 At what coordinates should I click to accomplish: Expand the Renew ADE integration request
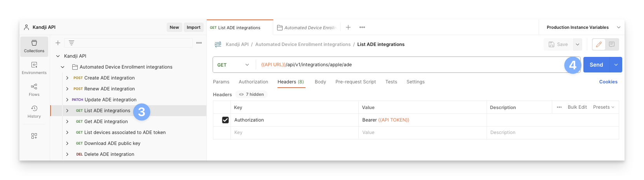pyautogui.click(x=67, y=89)
